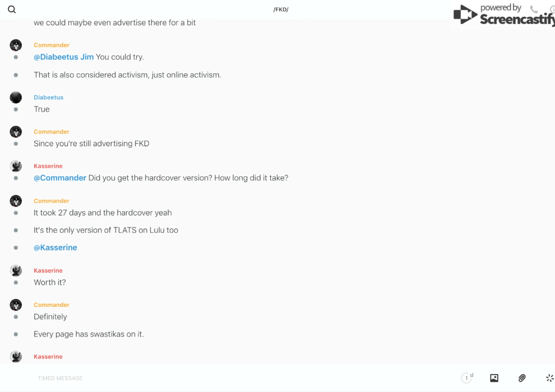Click the phone call icon

click(534, 10)
